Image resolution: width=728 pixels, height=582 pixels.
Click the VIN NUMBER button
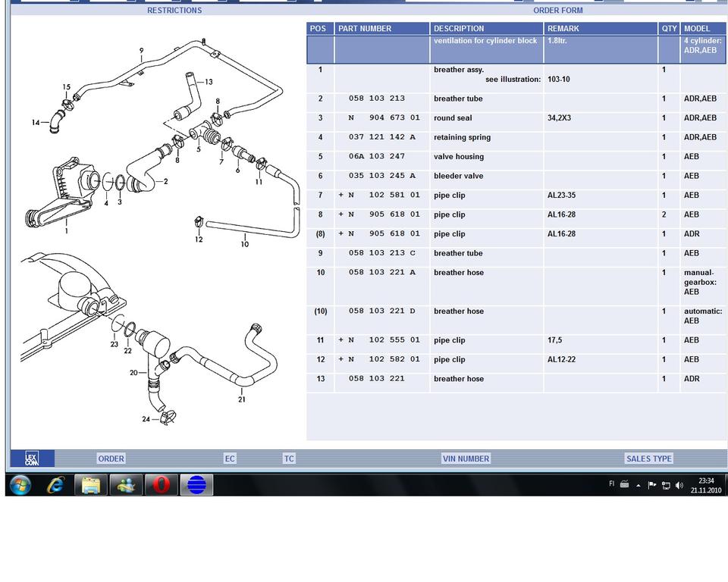(466, 458)
